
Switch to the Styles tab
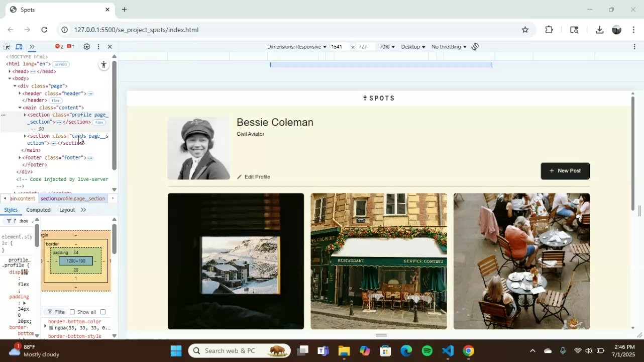(11, 210)
